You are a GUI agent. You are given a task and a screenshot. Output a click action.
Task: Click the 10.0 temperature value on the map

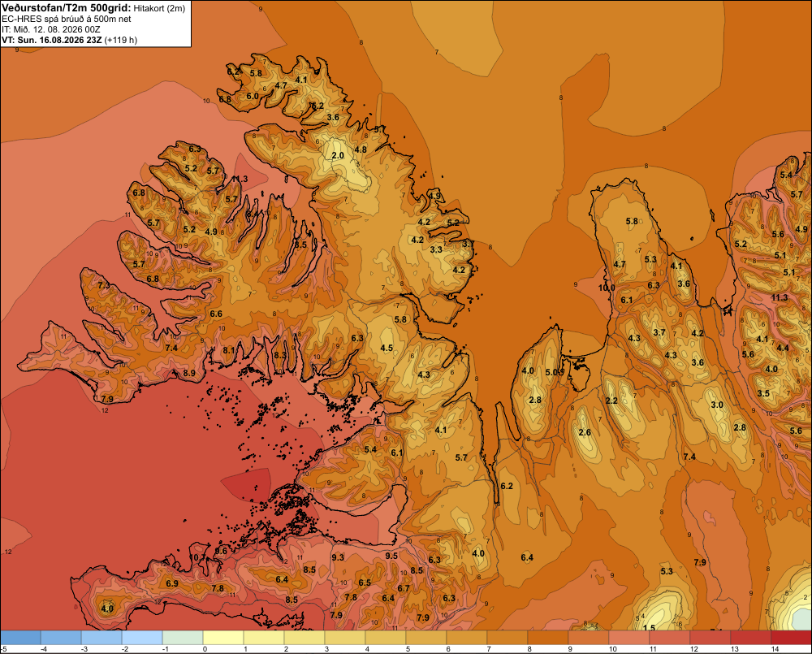(x=607, y=288)
